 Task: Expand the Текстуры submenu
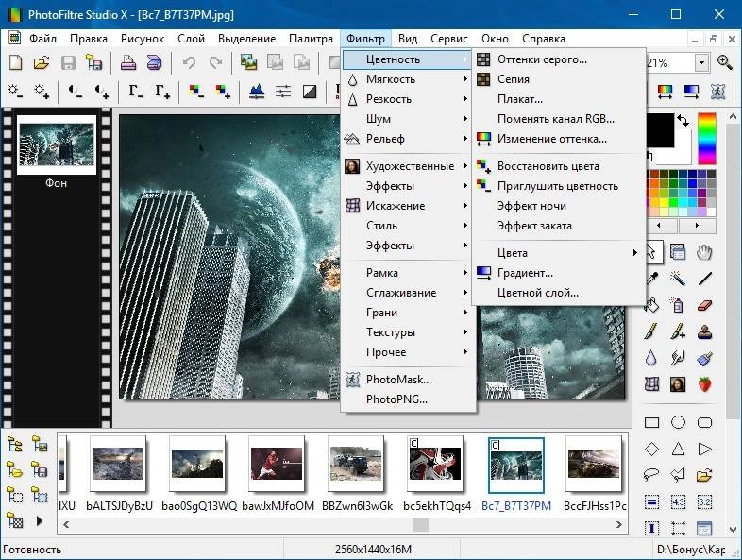408,332
